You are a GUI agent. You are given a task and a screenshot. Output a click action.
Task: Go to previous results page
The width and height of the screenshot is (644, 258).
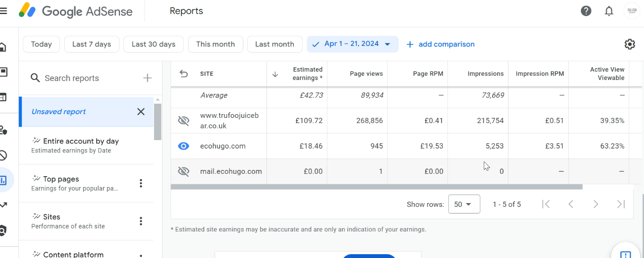pos(571,204)
